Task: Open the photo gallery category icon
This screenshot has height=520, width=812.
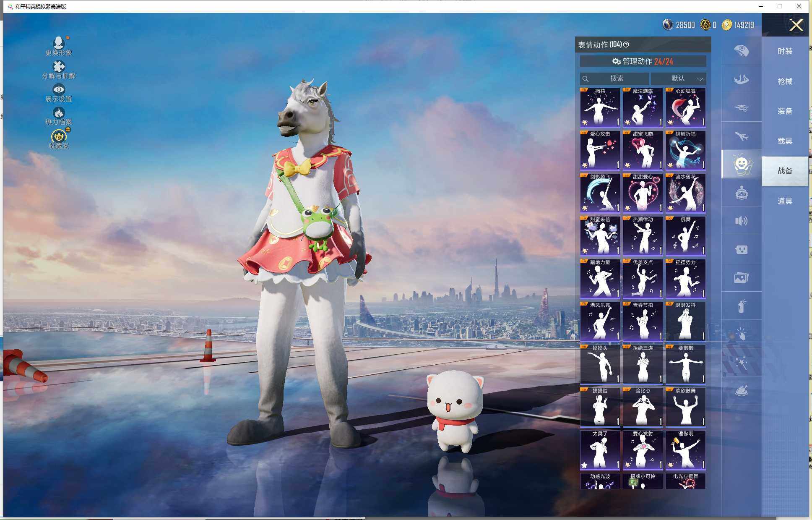Action: coord(741,278)
